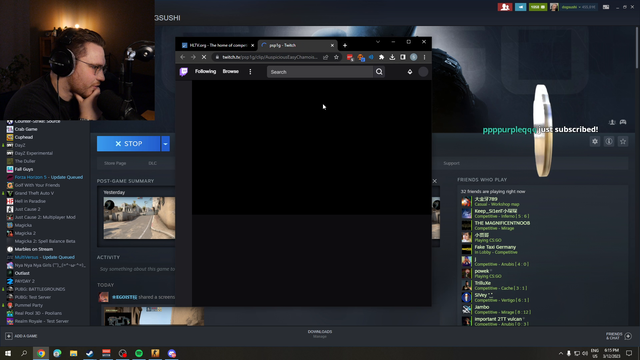Open the blue Steam announcements icon

[x=520, y=7]
